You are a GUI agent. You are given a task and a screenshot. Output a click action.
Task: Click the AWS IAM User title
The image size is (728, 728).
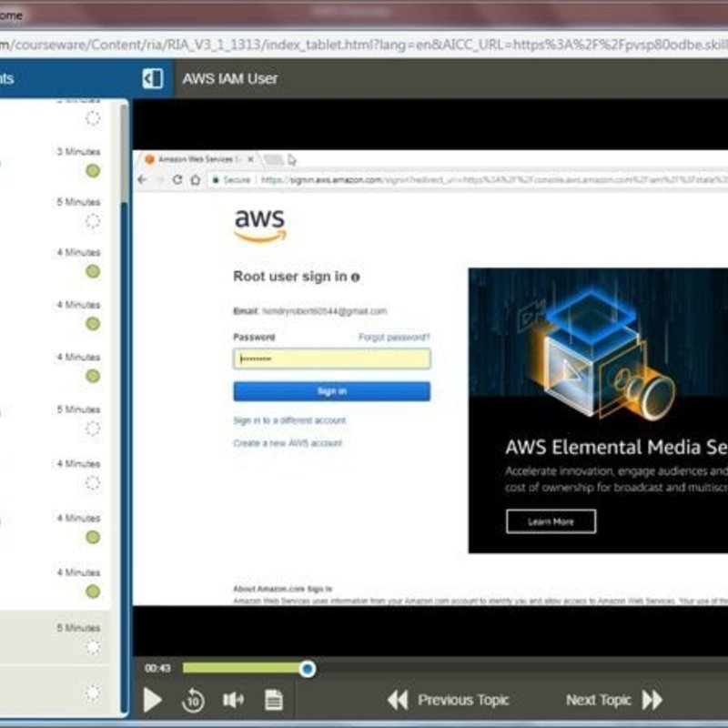click(x=230, y=78)
